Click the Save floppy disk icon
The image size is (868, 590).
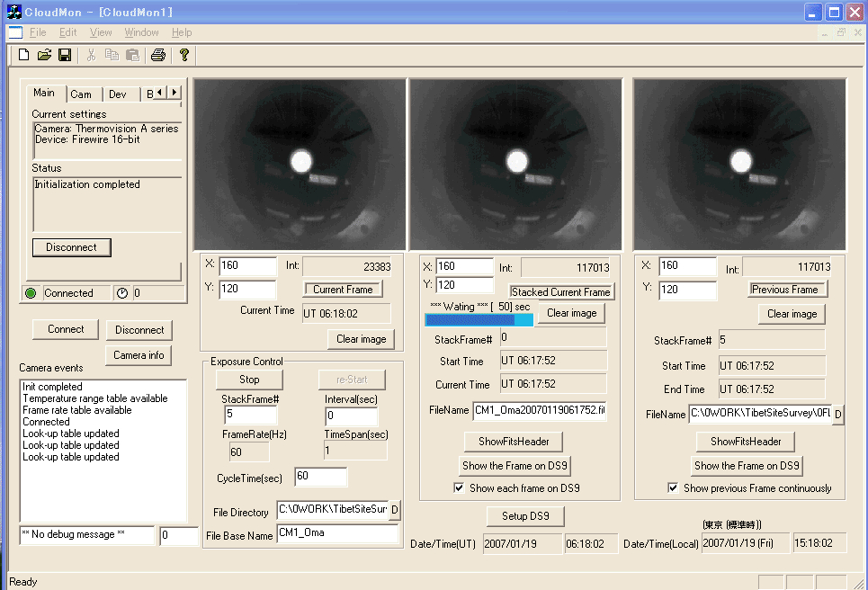pos(65,55)
